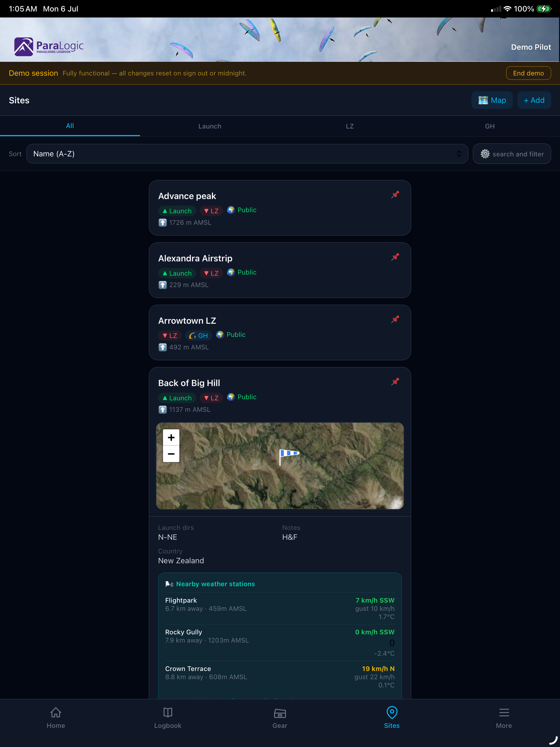Open the Rocky Gully weather station row

280,642
